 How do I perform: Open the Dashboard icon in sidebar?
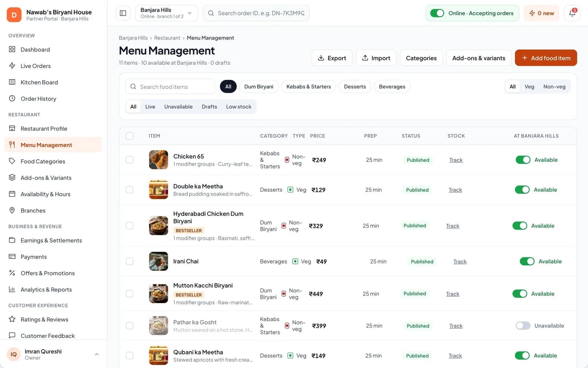tap(12, 49)
